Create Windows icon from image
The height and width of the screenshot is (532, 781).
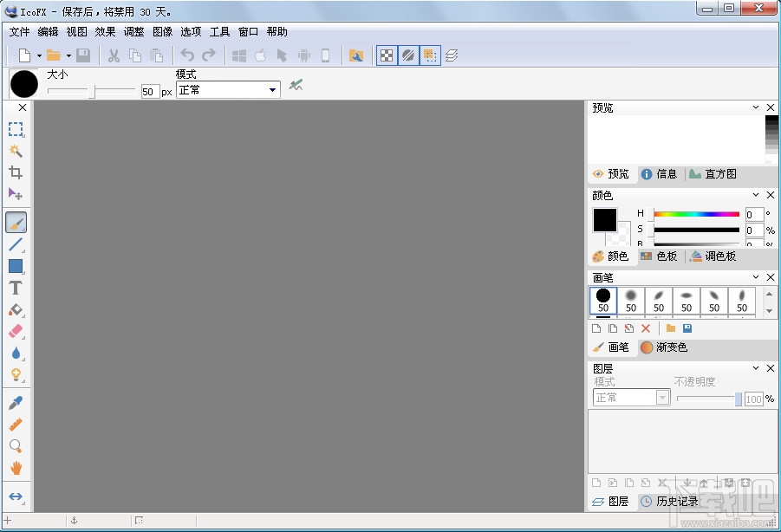point(239,55)
